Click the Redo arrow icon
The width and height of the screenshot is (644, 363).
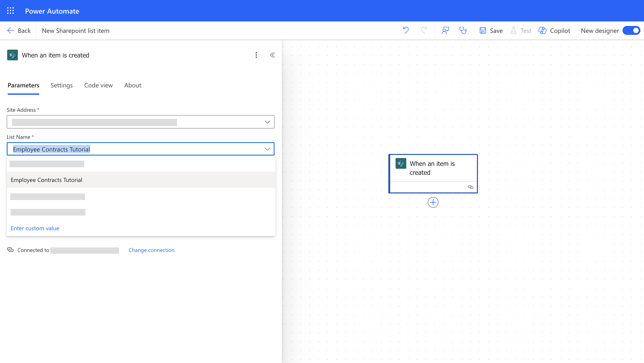click(x=424, y=30)
